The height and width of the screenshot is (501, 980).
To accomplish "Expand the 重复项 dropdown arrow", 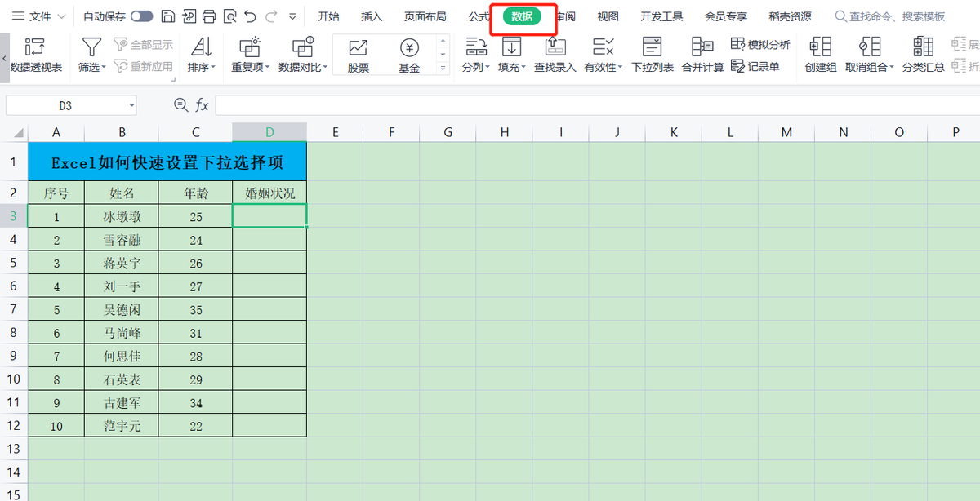I will [268, 68].
